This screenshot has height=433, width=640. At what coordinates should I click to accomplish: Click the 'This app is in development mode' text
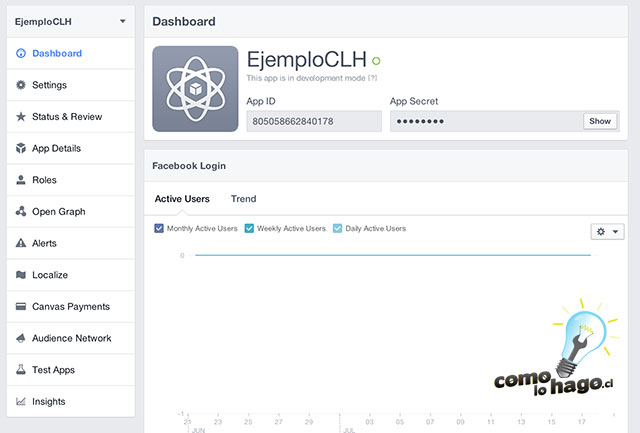tap(306, 78)
